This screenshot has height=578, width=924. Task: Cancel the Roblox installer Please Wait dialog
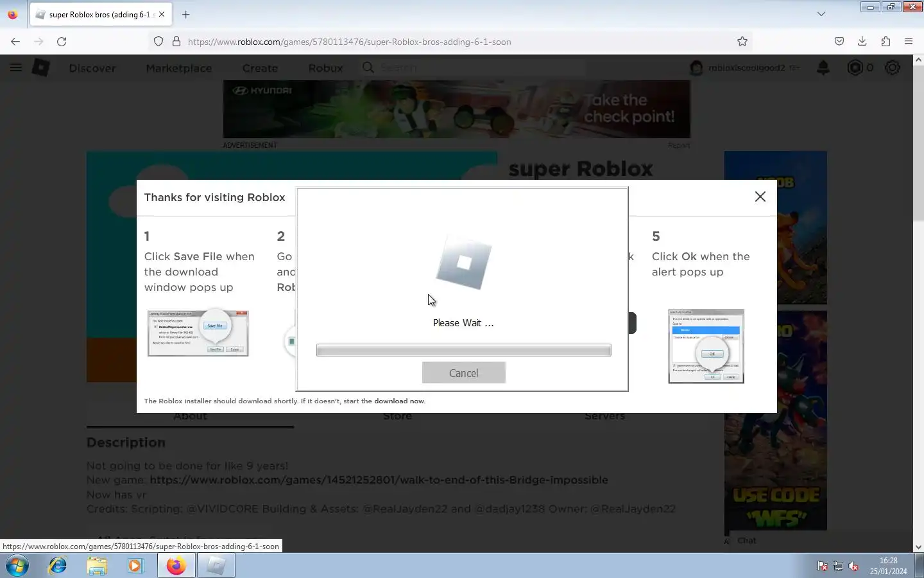click(x=464, y=373)
